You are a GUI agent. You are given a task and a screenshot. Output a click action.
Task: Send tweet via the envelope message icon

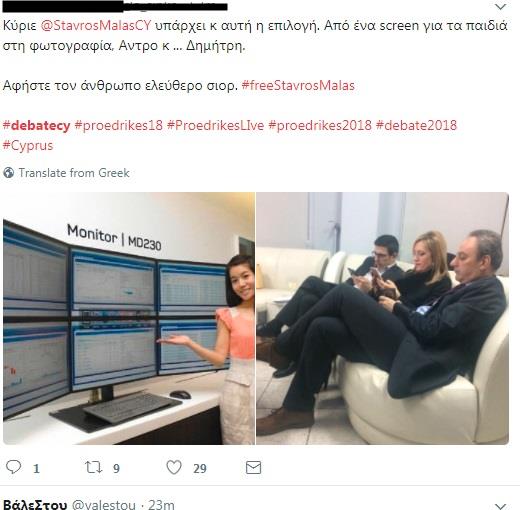pos(253,468)
